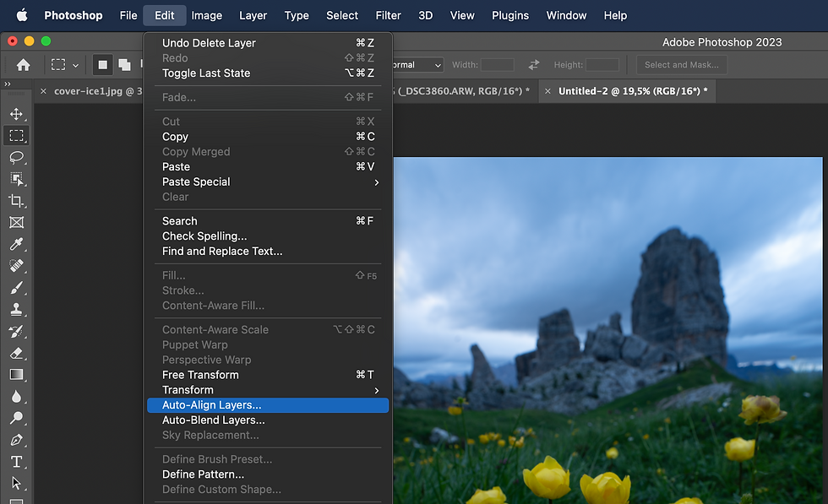Expand the toolbar with double arrows
Screen dimensions: 828x504
pyautogui.click(x=8, y=84)
